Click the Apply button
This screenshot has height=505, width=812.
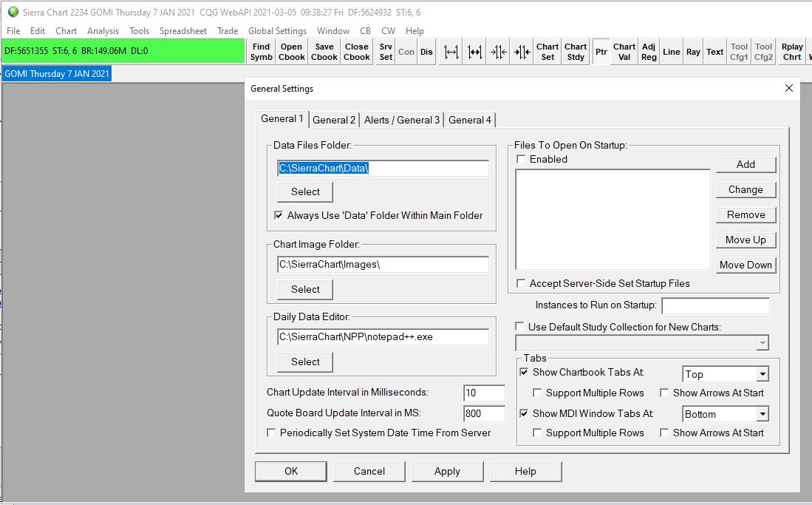tap(448, 471)
